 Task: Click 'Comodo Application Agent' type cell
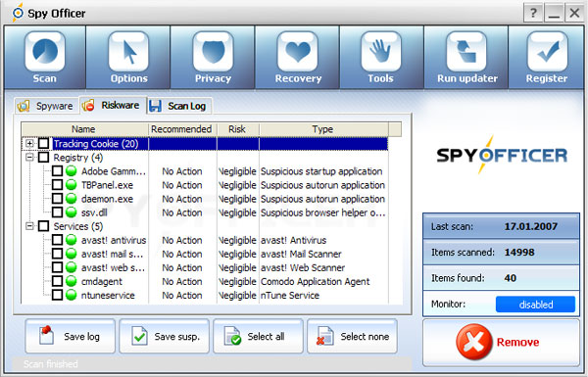(315, 281)
